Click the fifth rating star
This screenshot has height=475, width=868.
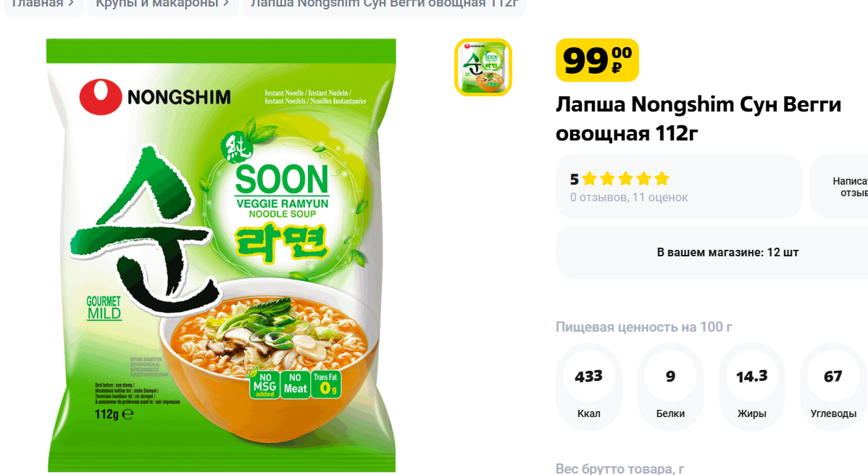click(662, 179)
